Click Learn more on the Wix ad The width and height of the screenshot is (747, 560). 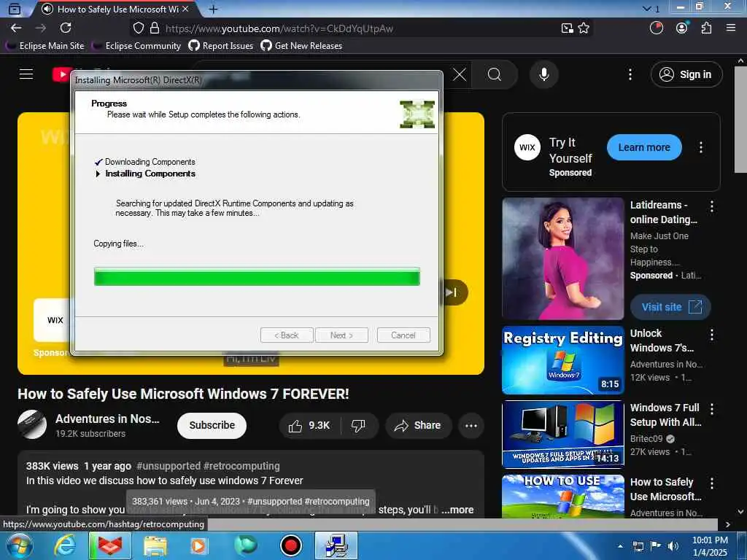[644, 147]
